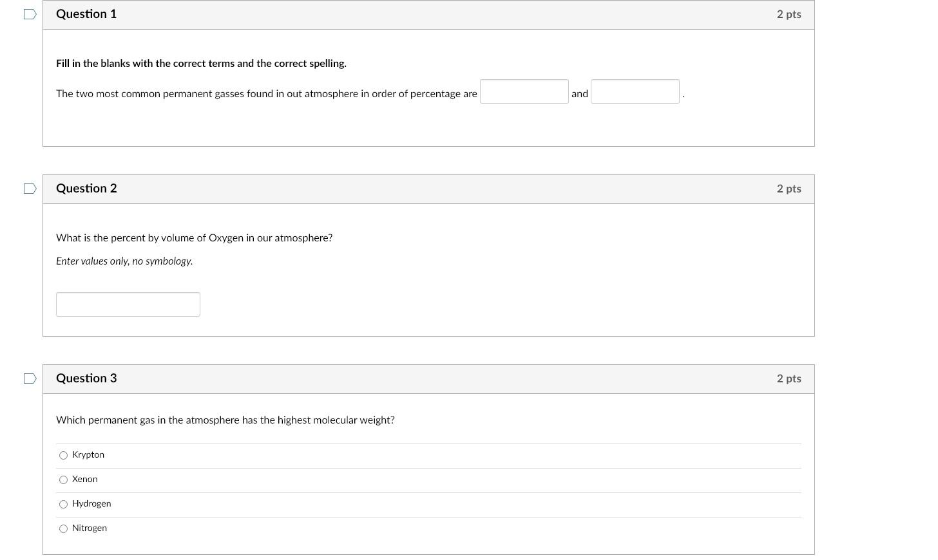This screenshot has height=560, width=938.
Task: Click the "Enter values only, no symbology" note
Action: click(x=124, y=261)
